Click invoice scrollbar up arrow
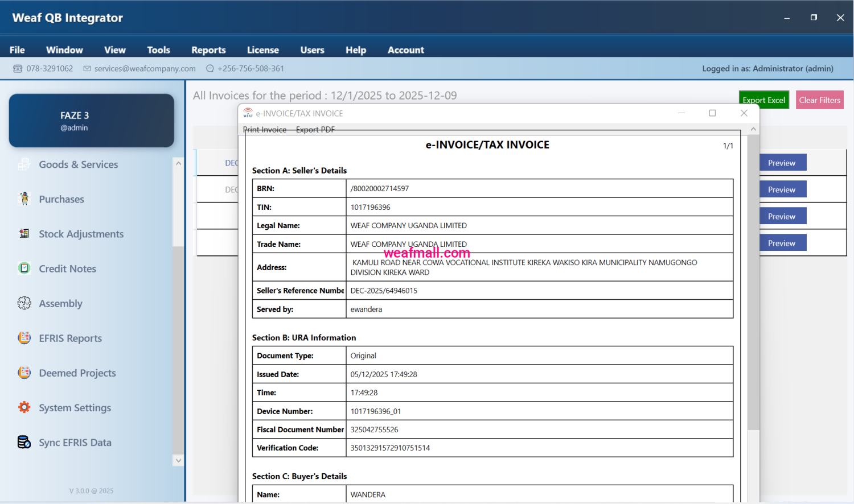 753,130
